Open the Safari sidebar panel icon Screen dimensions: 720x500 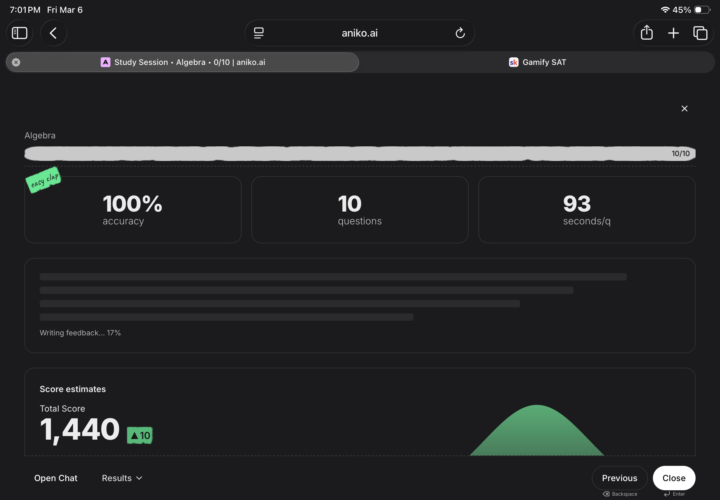point(20,33)
